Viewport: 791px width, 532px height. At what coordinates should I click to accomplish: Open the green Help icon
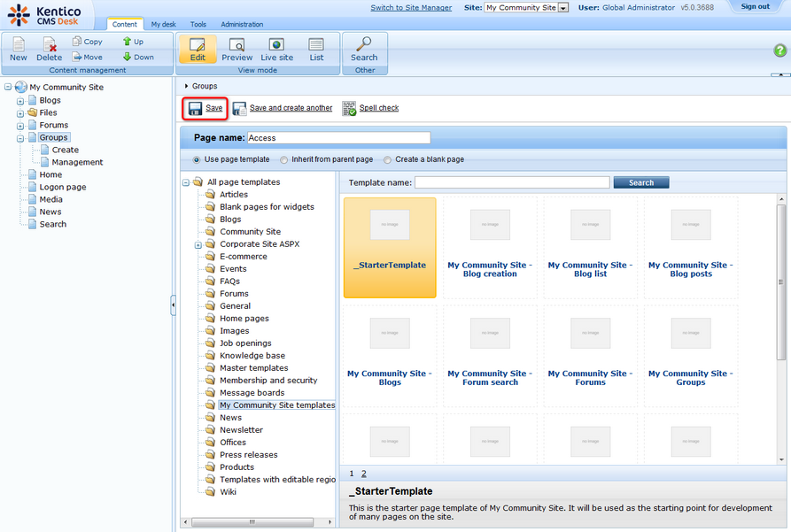pos(779,50)
